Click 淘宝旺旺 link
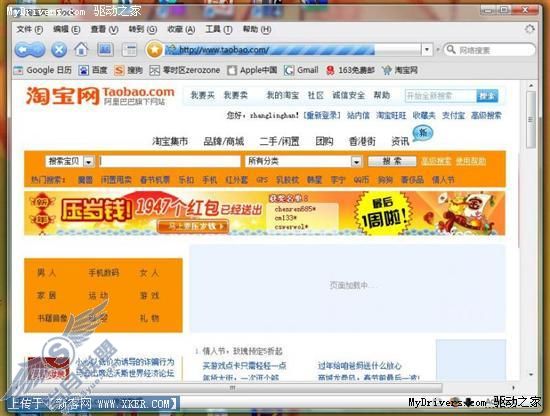 click(x=391, y=115)
